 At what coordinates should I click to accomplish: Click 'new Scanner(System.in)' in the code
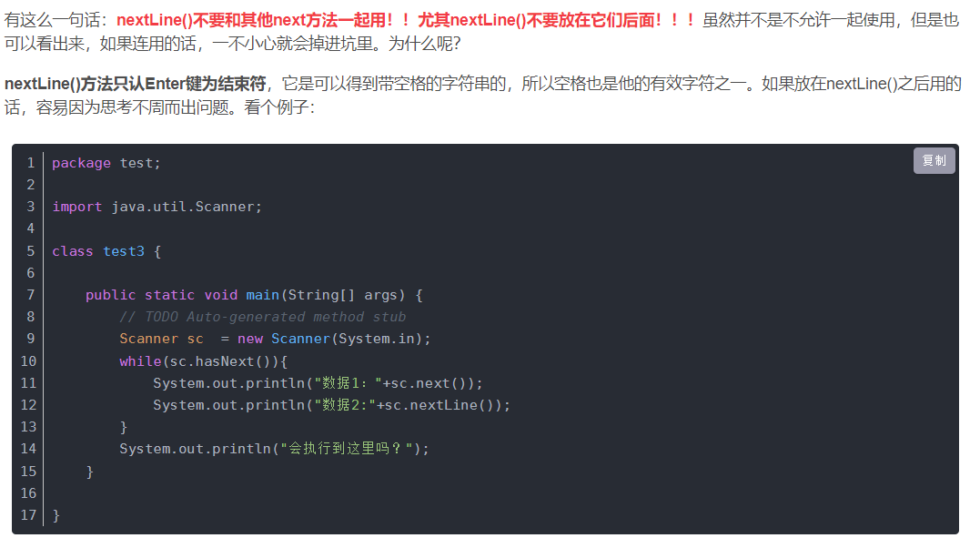pos(333,339)
